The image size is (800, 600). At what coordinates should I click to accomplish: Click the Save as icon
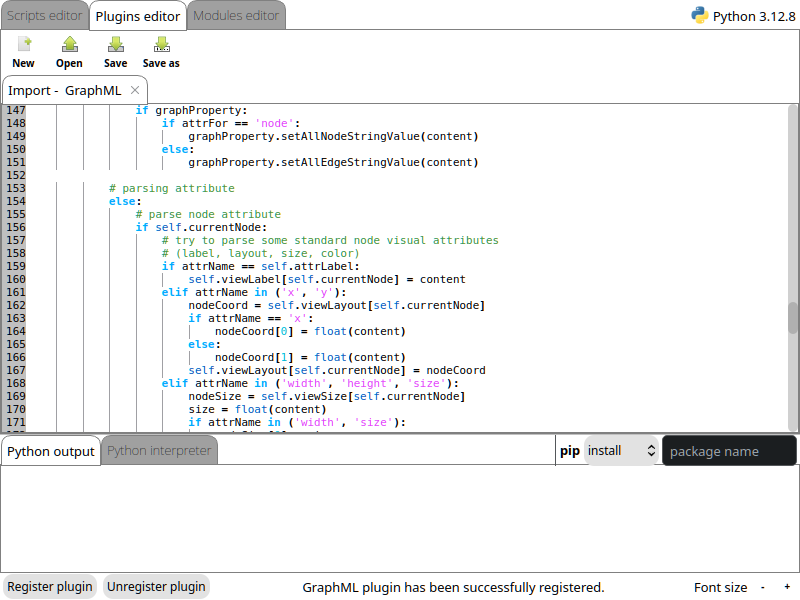(161, 45)
